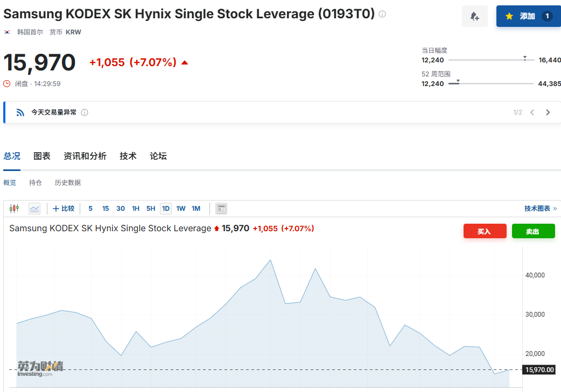Switch to 历史数据 sub-tab

[x=68, y=183]
